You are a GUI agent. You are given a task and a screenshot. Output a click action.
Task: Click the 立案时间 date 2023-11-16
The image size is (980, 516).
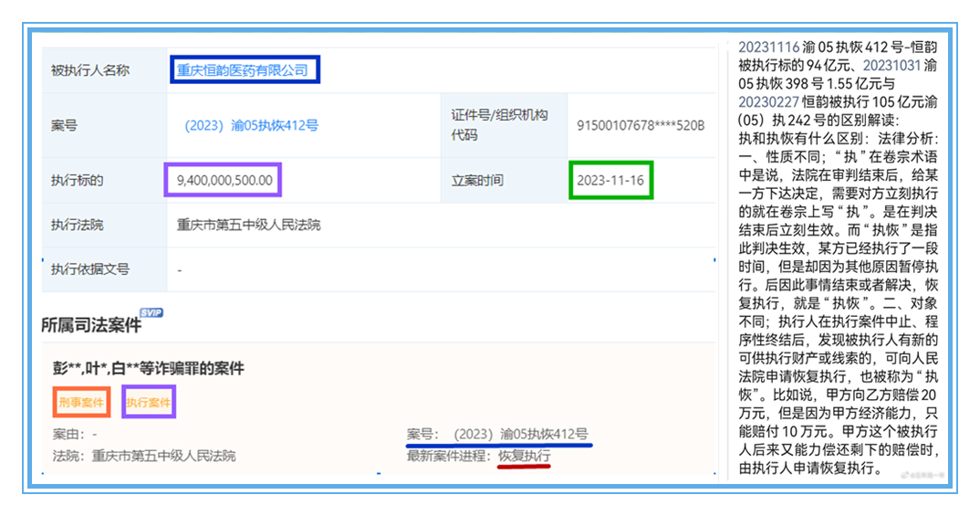click(x=610, y=180)
